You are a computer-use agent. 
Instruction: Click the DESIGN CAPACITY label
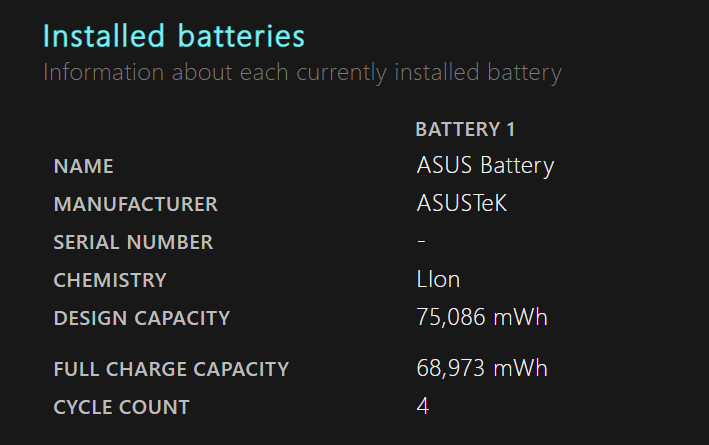click(x=142, y=318)
